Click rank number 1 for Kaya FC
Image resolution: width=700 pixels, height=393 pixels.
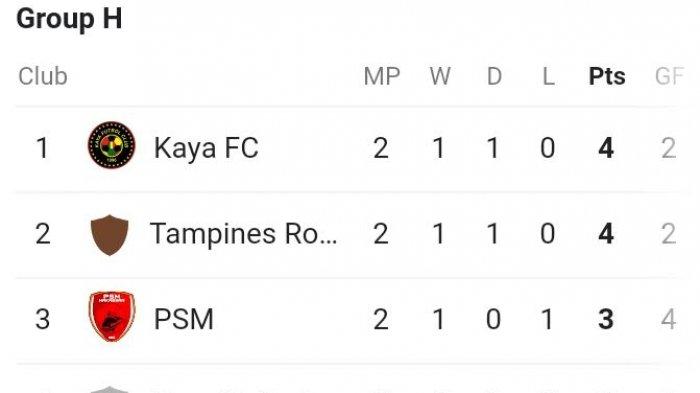point(42,148)
